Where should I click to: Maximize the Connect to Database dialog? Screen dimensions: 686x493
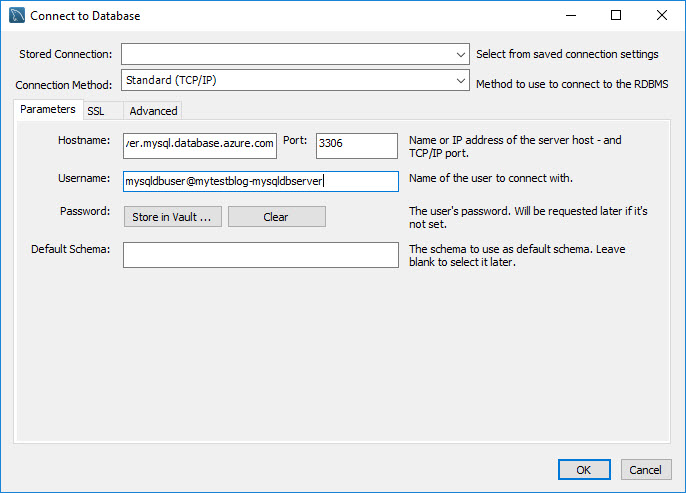[x=616, y=16]
